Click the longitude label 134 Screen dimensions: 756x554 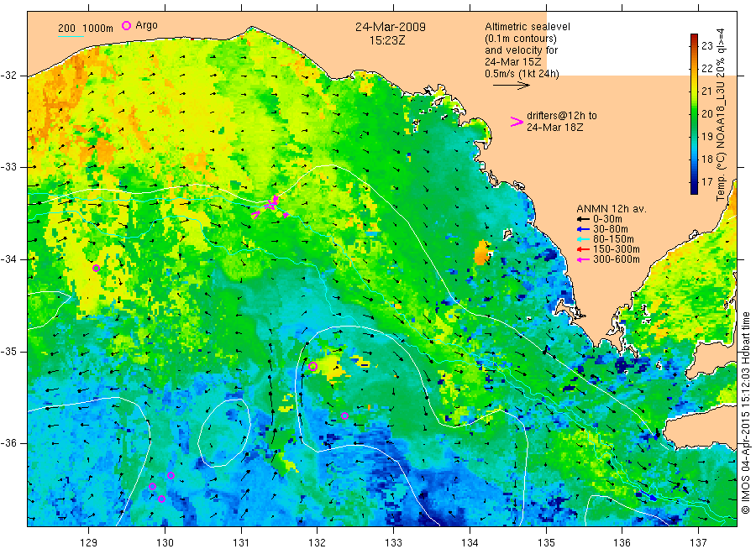[470, 543]
